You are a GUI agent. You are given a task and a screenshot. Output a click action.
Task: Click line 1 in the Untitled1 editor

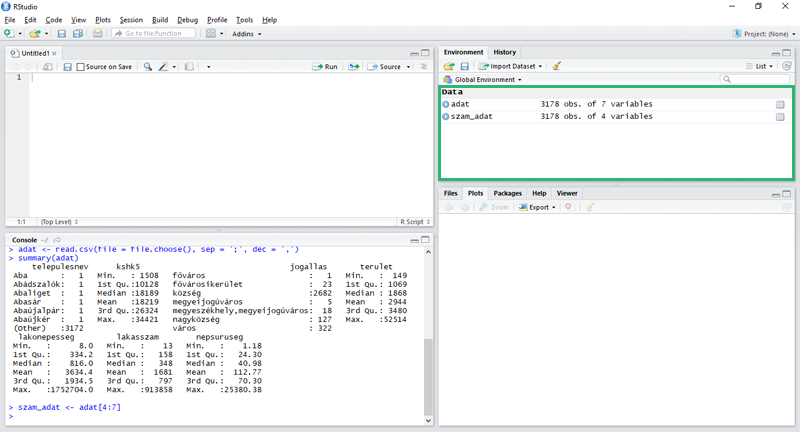click(x=231, y=78)
